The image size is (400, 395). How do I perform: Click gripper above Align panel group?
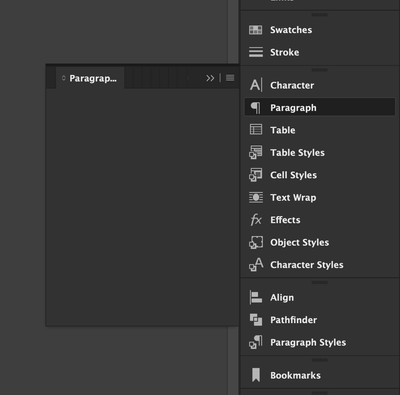[319, 282]
